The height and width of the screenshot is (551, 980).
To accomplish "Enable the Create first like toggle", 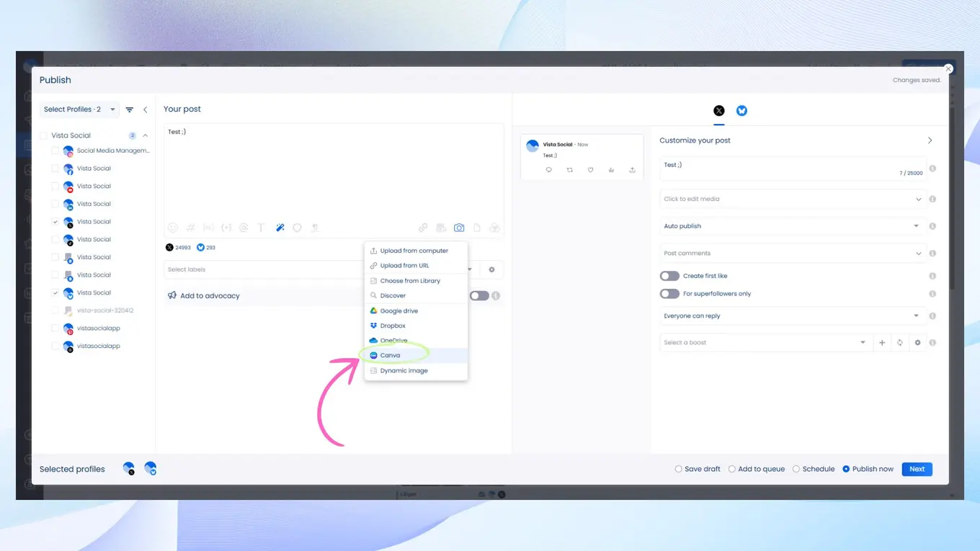I will pos(669,276).
